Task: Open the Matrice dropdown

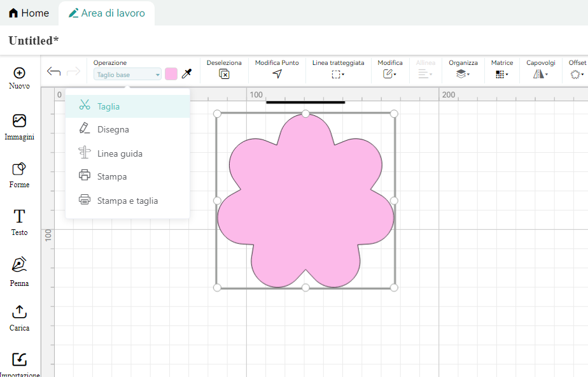Action: (501, 74)
